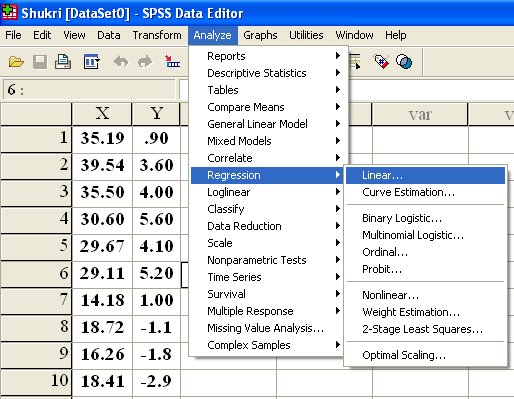Click cell with value 5.60
514x399 pixels.
pos(156,220)
